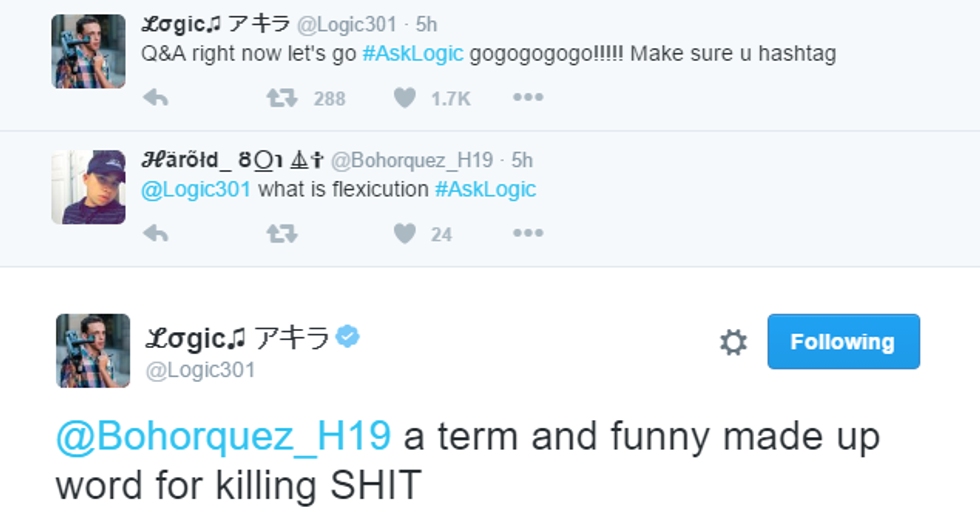This screenshot has width=980, height=520.
Task: Toggle the Following button
Action: point(843,342)
